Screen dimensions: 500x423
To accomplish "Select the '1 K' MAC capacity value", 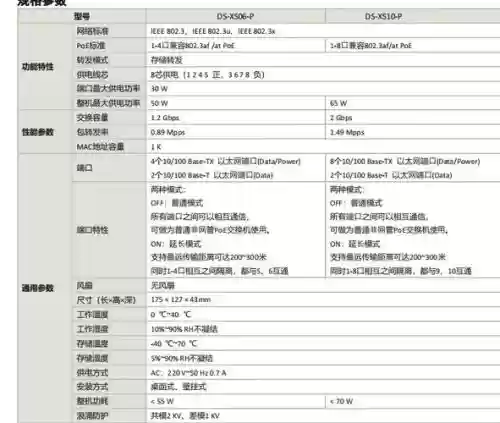I will [x=156, y=147].
